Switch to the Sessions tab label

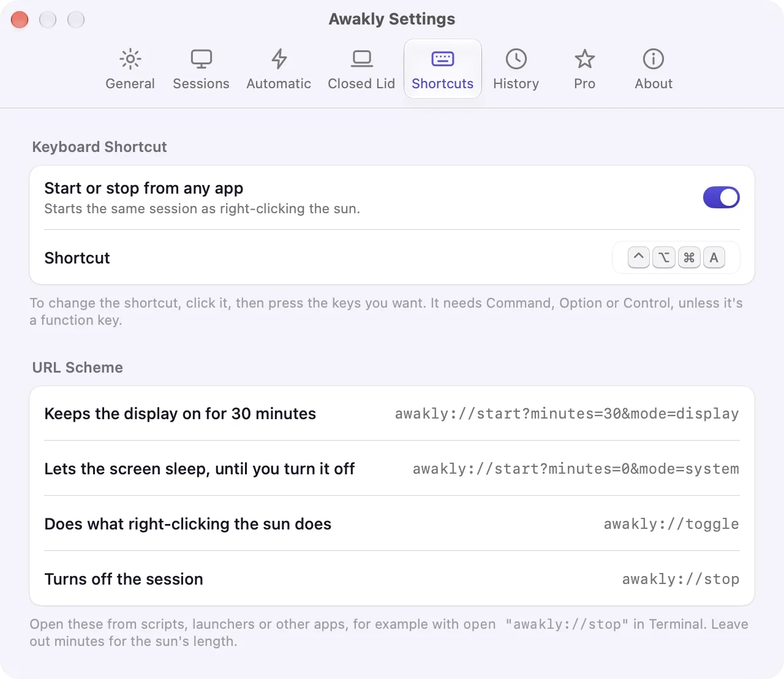[x=201, y=83]
